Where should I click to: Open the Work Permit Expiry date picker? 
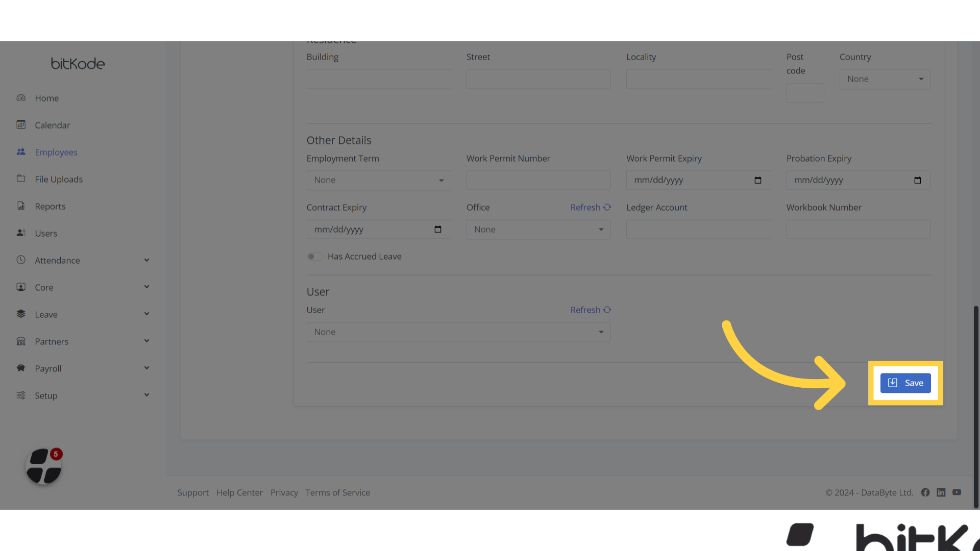(x=758, y=180)
